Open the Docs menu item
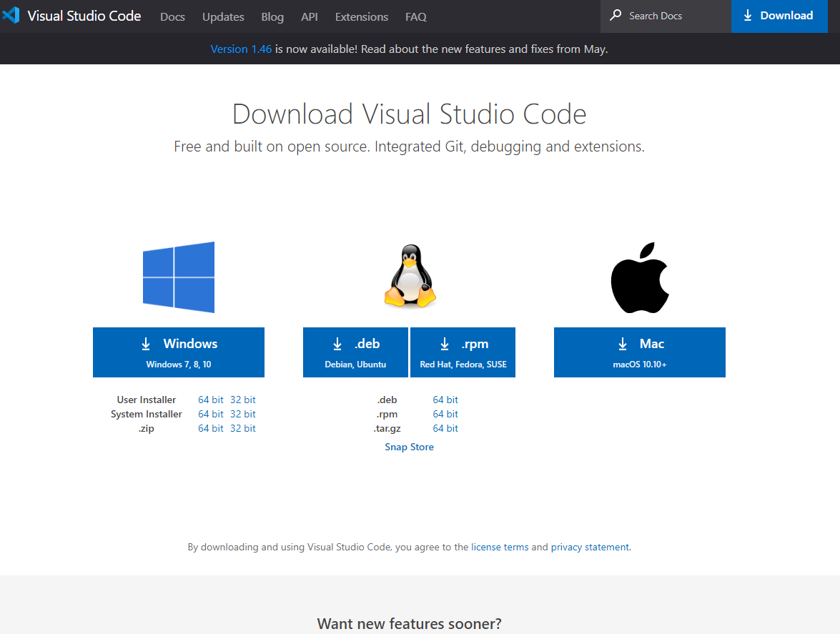This screenshot has height=634, width=840. pos(172,16)
